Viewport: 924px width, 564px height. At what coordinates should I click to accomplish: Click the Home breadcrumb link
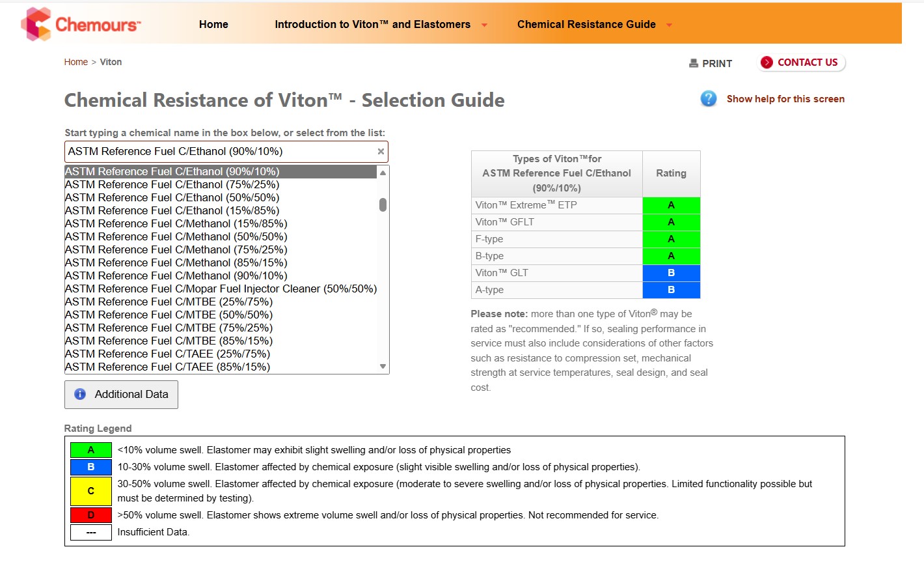[x=75, y=62]
